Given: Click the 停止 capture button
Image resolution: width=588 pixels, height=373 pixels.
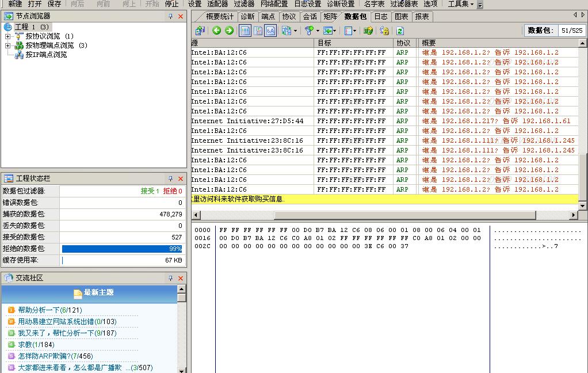Looking at the screenshot, I should tap(171, 4).
